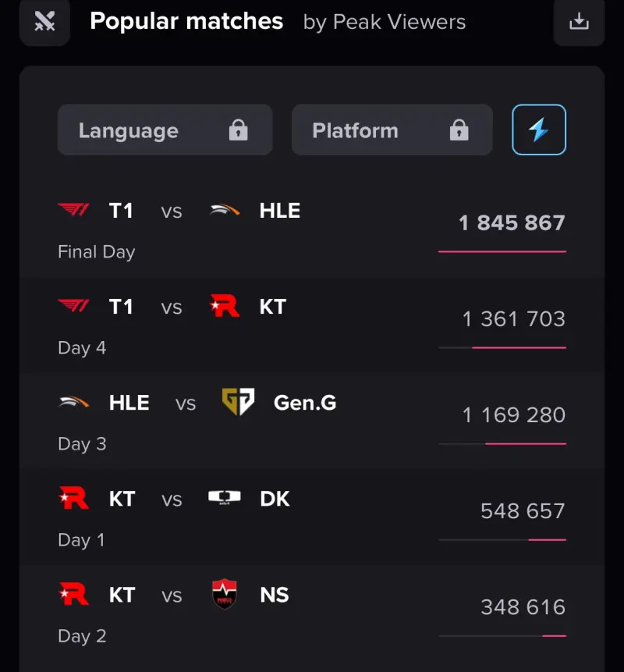Click DK logo in Day 1 match

coord(225,497)
